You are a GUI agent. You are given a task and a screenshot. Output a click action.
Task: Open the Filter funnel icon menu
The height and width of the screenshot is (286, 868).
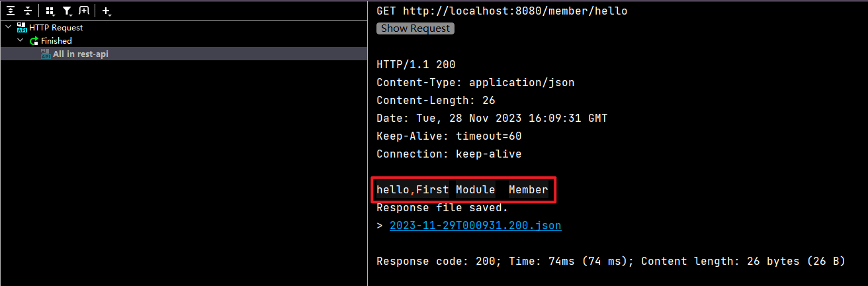[x=67, y=11]
